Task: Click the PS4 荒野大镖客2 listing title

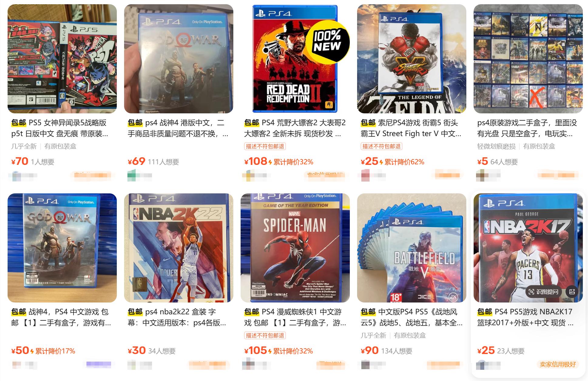Action: coord(295,128)
